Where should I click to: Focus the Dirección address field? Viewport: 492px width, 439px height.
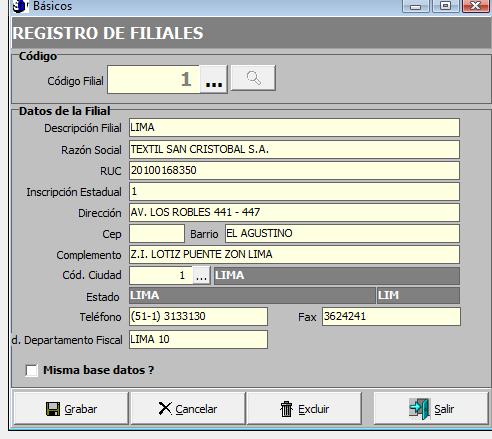tap(294, 212)
